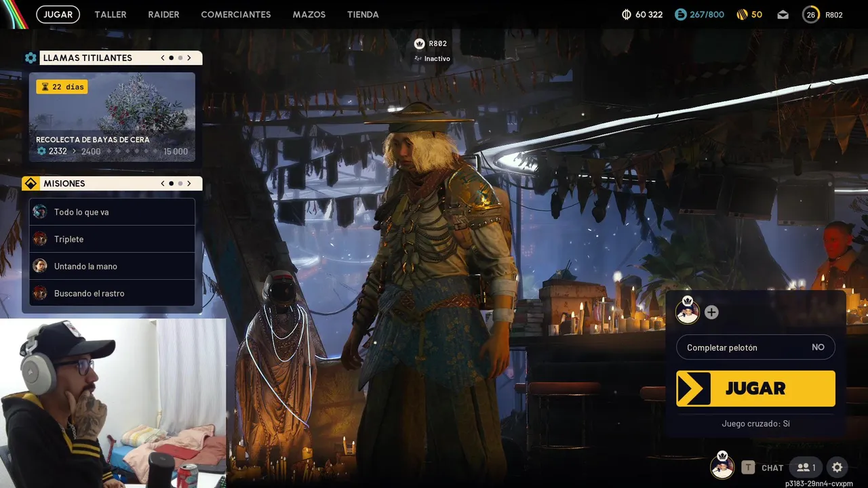Open the settings gear icon
This screenshot has width=868, height=488.
837,467
